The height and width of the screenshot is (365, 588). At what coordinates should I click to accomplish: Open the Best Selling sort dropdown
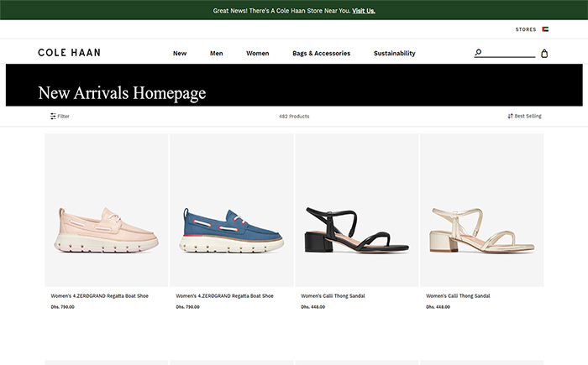pos(525,116)
